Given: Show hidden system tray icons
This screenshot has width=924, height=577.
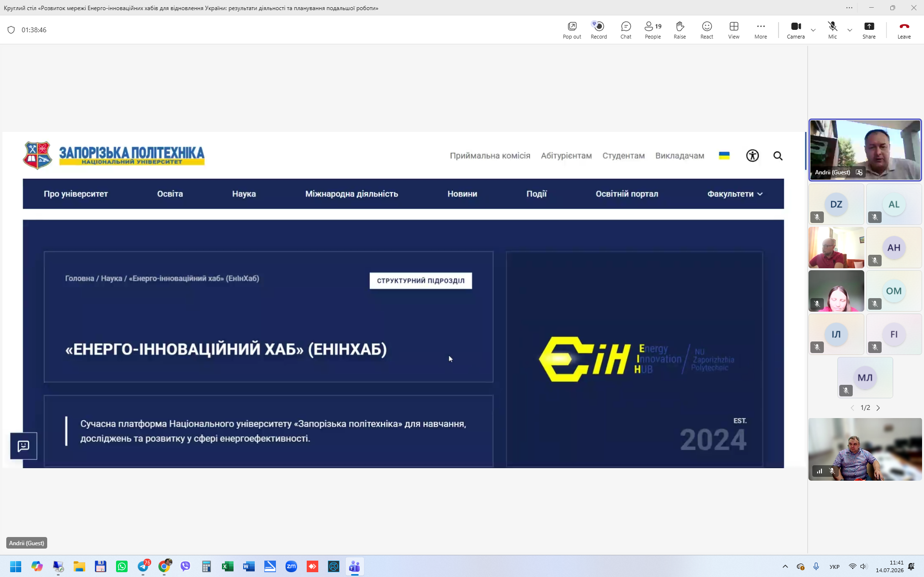Looking at the screenshot, I should tap(785, 566).
